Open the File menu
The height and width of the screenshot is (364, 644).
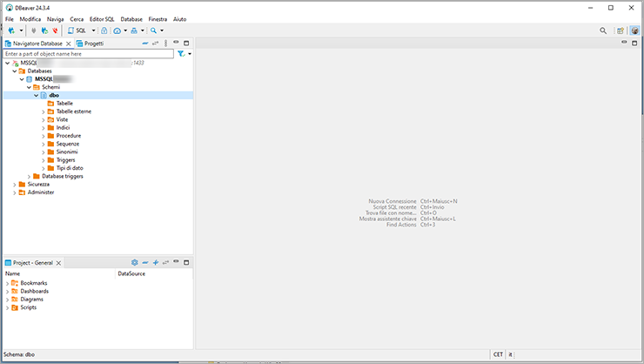point(10,19)
